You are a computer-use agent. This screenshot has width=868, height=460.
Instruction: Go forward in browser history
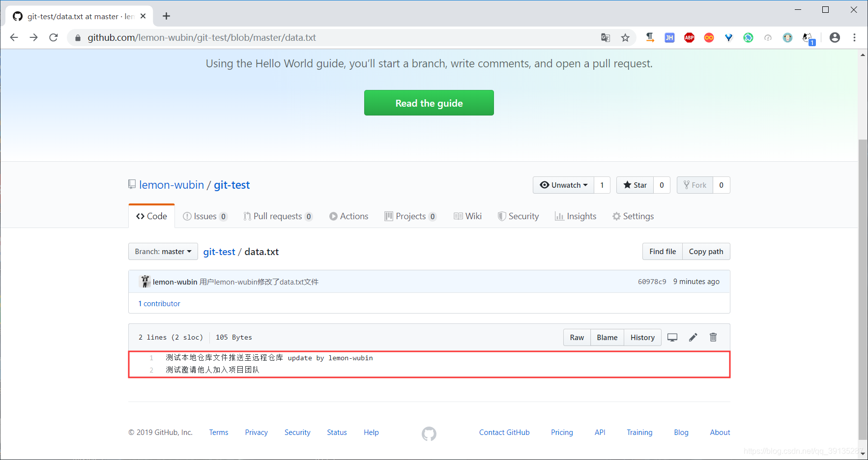point(33,37)
